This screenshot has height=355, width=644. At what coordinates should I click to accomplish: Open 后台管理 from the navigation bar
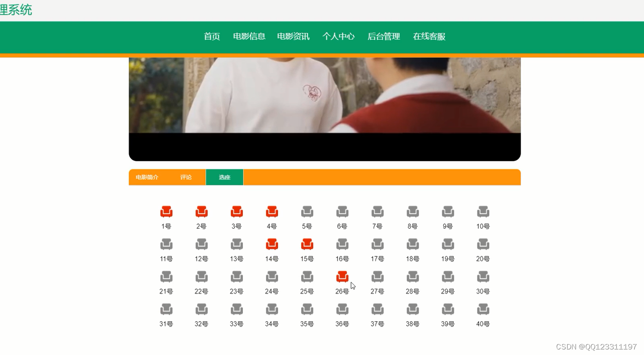[x=383, y=37]
